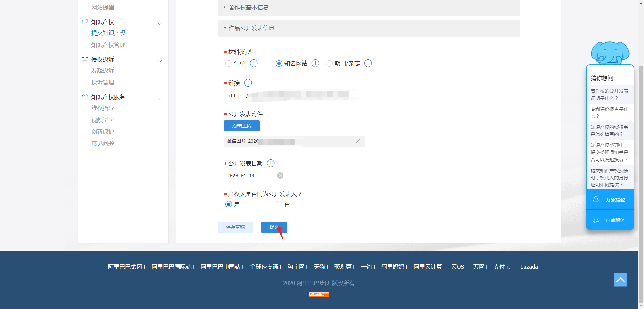Image resolution: width=644 pixels, height=309 pixels.
Task: Select the 期刊/杂志 radio option
Action: [x=329, y=63]
